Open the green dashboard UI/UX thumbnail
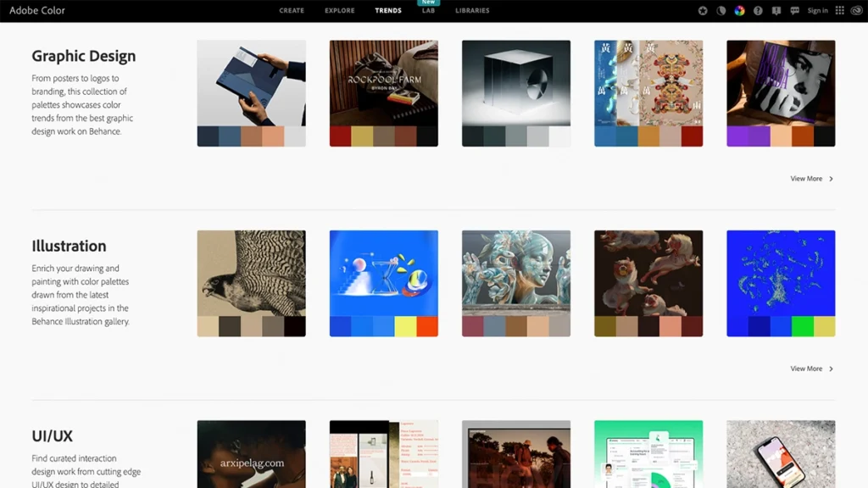868x488 pixels. (x=648, y=454)
